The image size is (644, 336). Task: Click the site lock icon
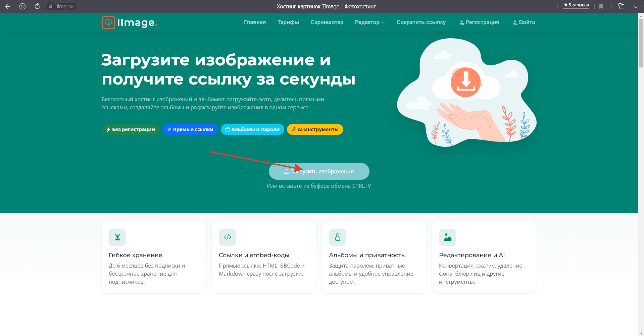click(51, 6)
